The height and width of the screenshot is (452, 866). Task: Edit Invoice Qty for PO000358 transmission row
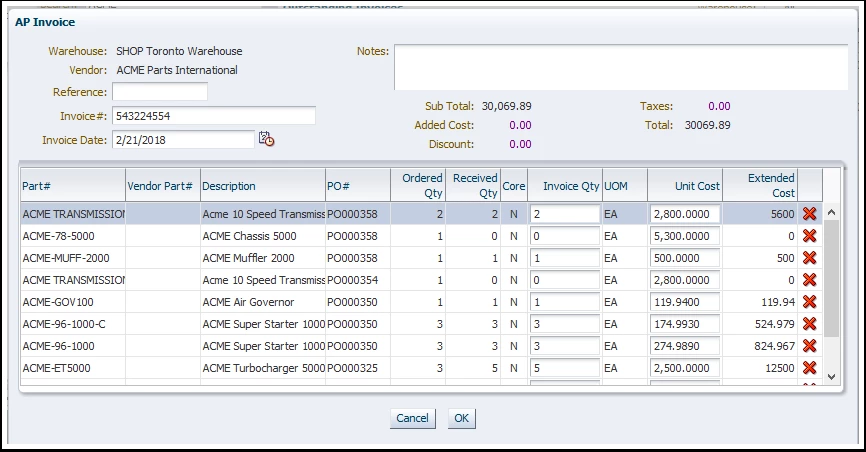pyautogui.click(x=564, y=214)
